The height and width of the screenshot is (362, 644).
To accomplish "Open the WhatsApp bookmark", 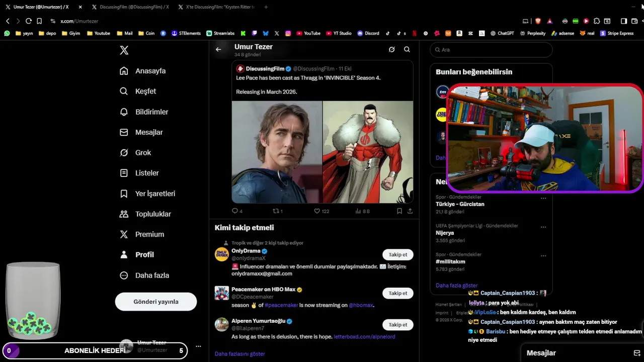I will click(x=7, y=33).
